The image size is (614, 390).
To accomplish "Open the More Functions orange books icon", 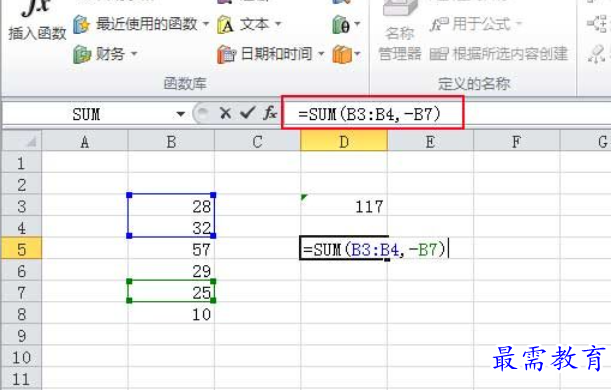I will click(x=346, y=54).
